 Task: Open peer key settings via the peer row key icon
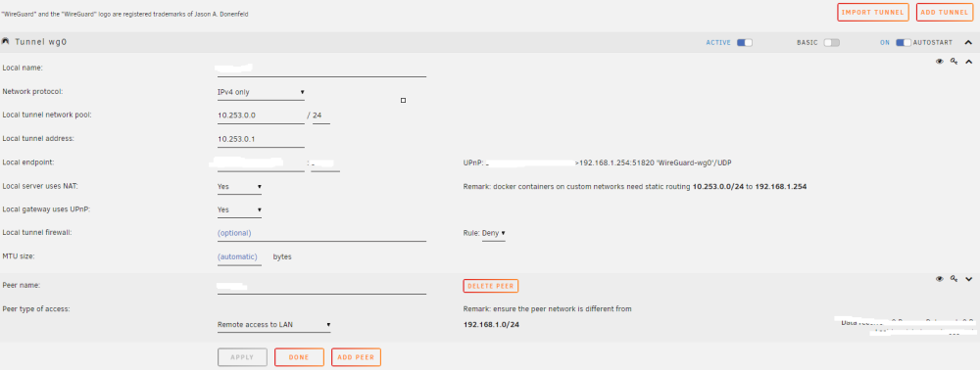(x=954, y=280)
